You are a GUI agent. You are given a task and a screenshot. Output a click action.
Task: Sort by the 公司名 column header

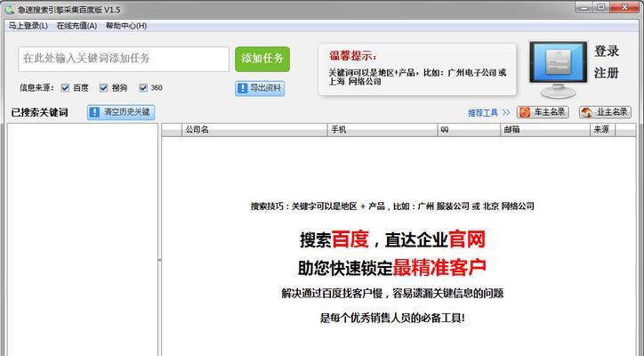[254, 130]
